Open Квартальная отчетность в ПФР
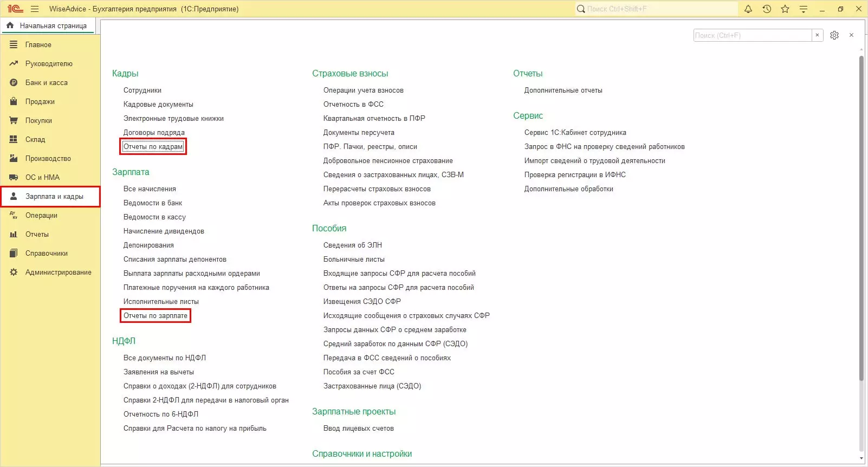The image size is (868, 467). click(x=374, y=118)
